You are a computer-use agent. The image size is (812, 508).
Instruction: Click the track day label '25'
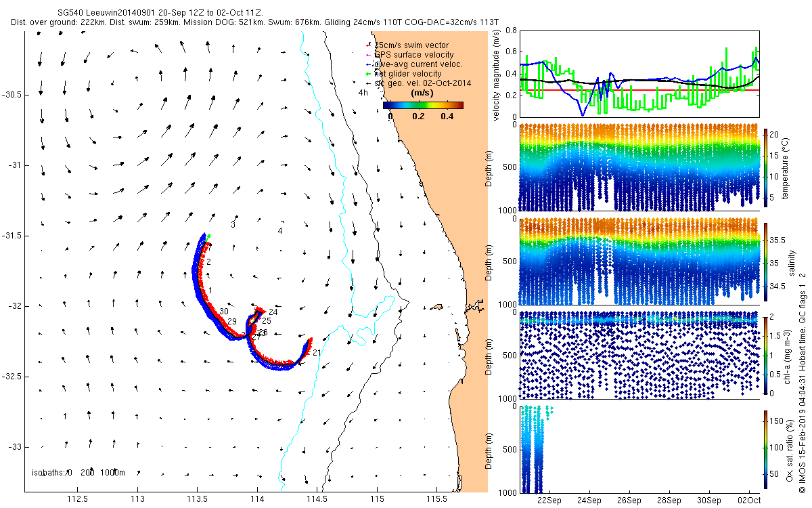point(267,321)
